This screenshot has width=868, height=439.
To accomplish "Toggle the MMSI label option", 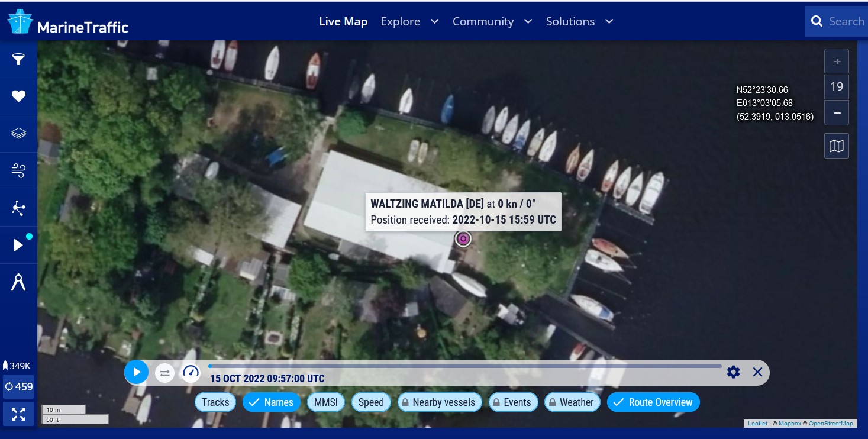I will pyautogui.click(x=325, y=402).
